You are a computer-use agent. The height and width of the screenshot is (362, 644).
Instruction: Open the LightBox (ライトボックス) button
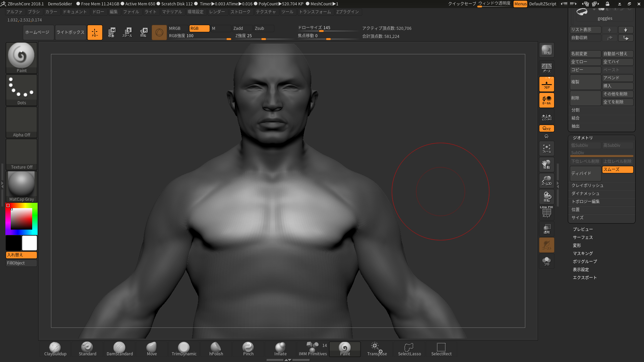point(70,33)
